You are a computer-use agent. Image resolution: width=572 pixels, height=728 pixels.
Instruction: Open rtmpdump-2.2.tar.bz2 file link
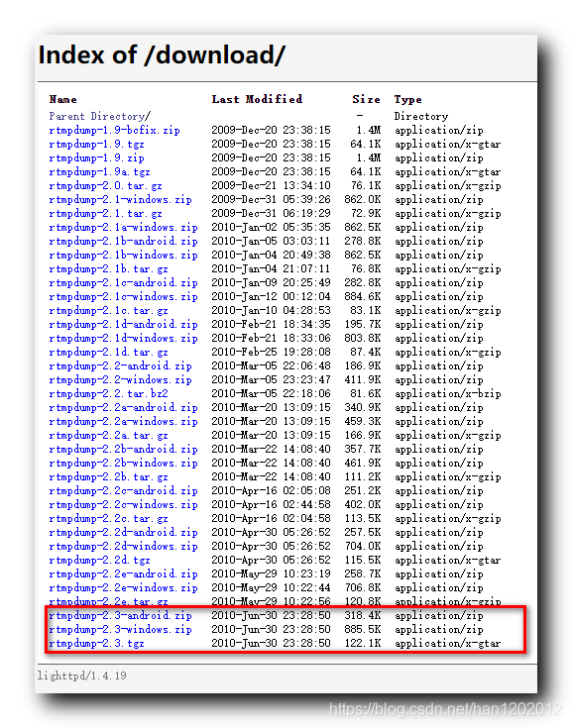pos(108,394)
